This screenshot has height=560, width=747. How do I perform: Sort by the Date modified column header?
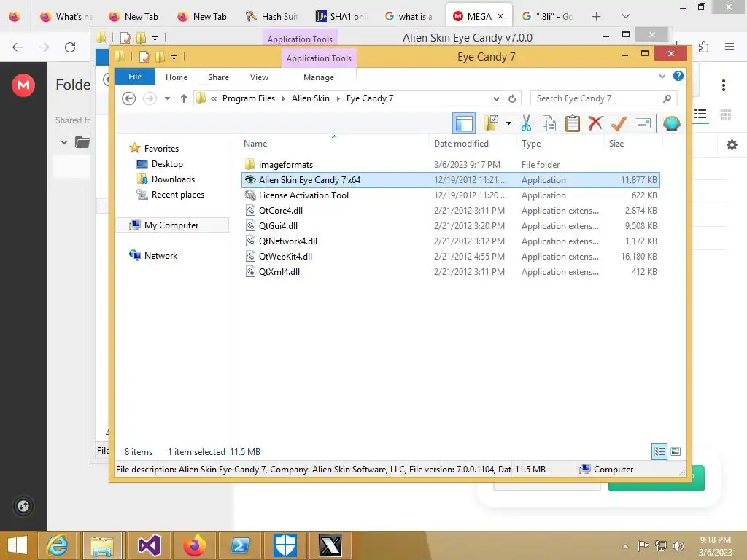461,144
